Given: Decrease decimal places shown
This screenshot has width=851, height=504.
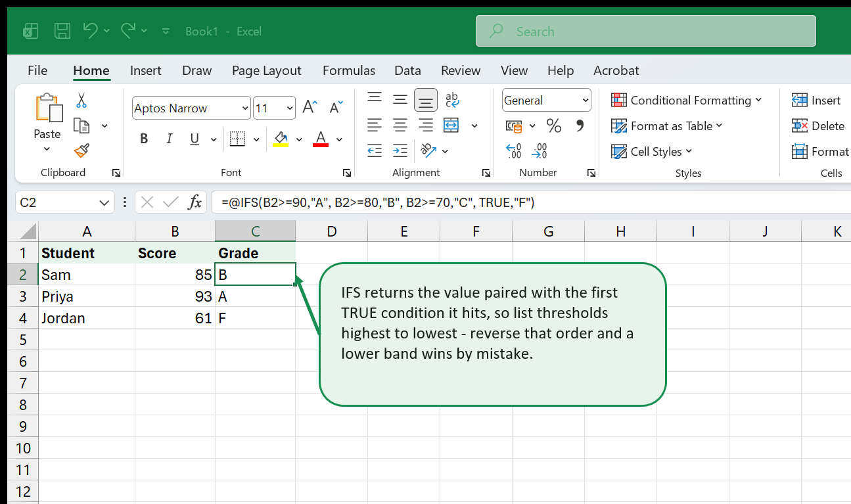Looking at the screenshot, I should point(540,151).
